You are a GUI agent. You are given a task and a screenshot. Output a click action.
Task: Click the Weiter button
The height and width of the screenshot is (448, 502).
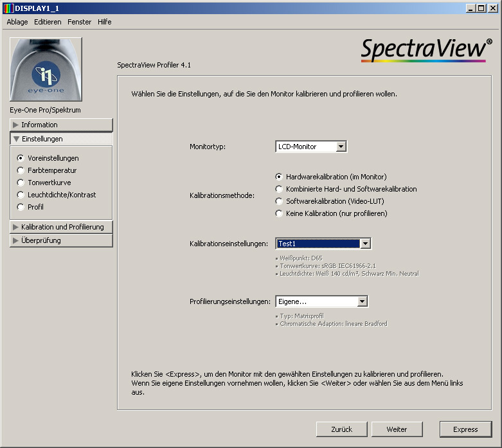point(397,429)
